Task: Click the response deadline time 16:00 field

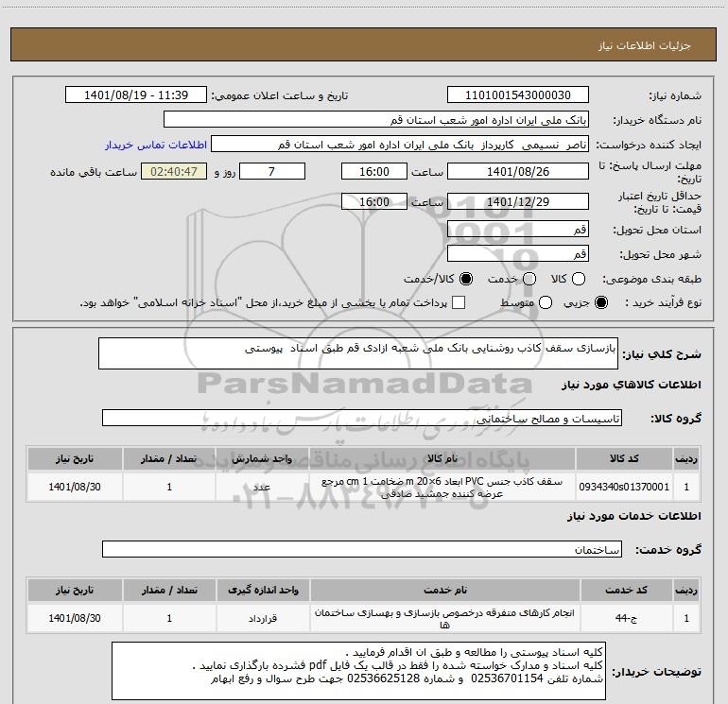Action: click(374, 172)
